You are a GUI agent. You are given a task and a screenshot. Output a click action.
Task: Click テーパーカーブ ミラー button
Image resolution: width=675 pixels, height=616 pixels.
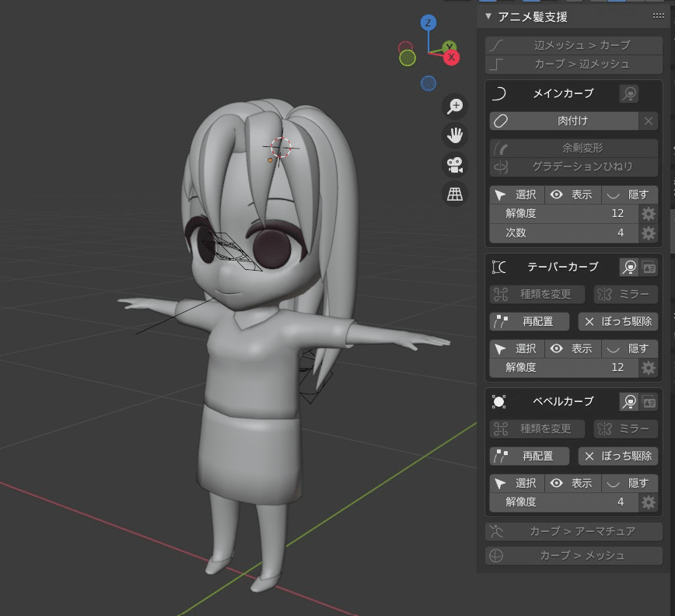tap(626, 295)
